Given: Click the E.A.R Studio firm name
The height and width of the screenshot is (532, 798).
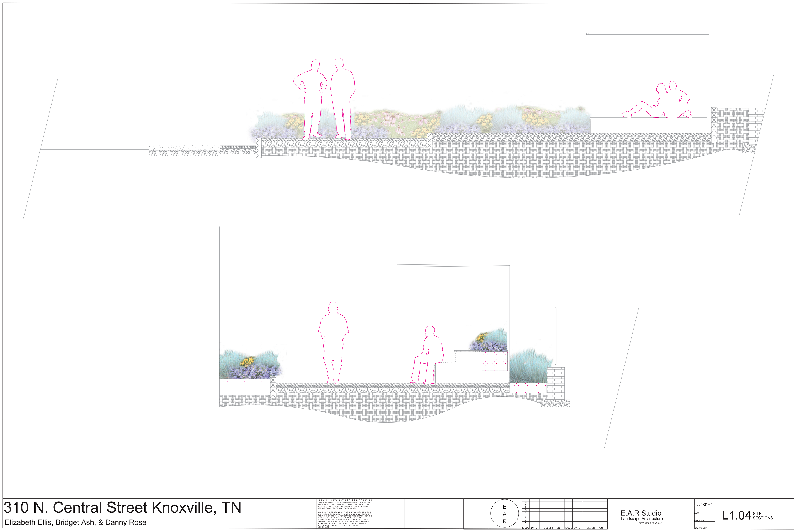Looking at the screenshot, I should 641,513.
